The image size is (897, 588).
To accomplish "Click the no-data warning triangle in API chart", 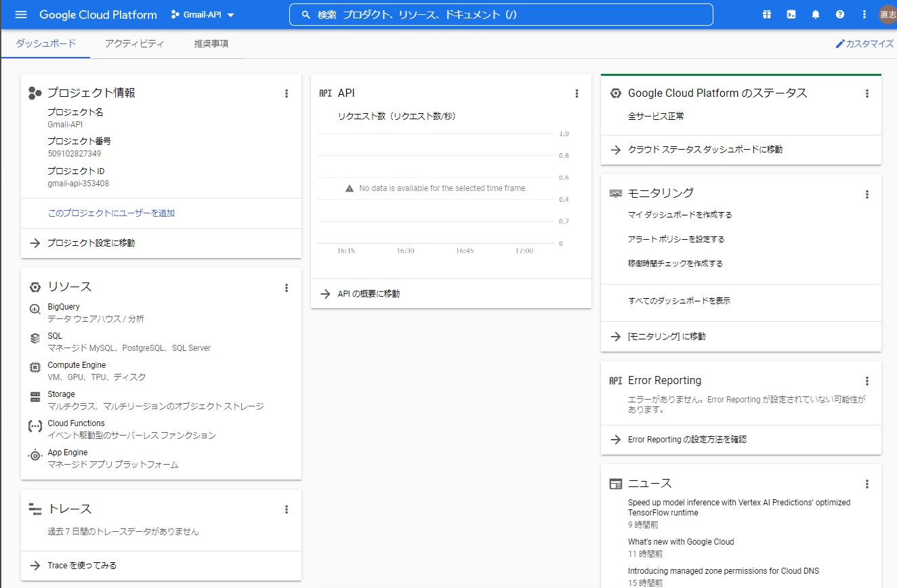I will click(350, 188).
